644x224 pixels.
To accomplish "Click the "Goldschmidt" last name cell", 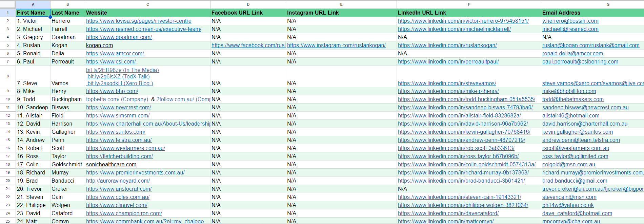I will coord(67,165).
